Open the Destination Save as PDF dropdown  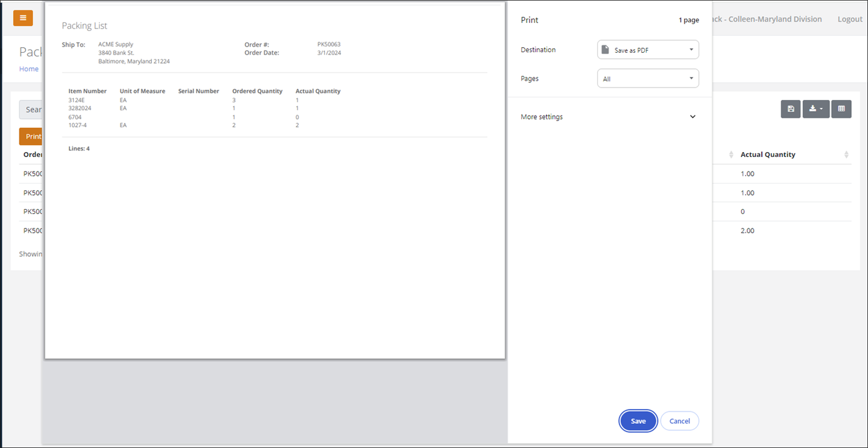click(648, 50)
